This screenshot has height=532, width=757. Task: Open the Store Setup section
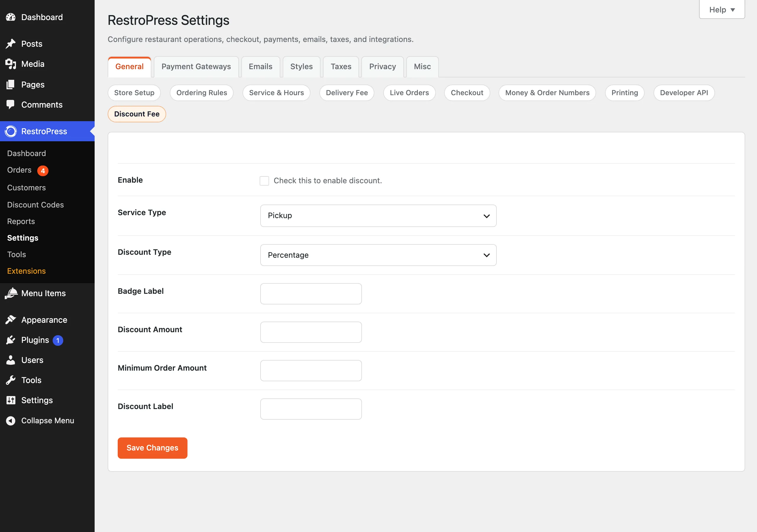click(x=134, y=93)
